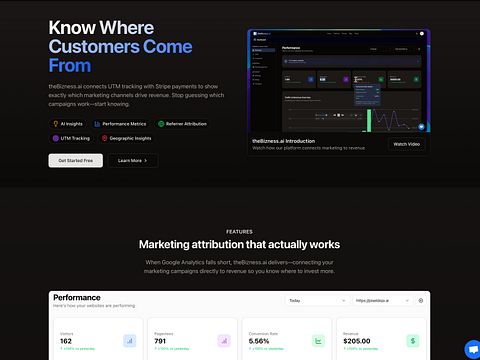This screenshot has height=360, width=480.
Task: Click the red Geographic Insights pin icon
Action: click(x=104, y=138)
